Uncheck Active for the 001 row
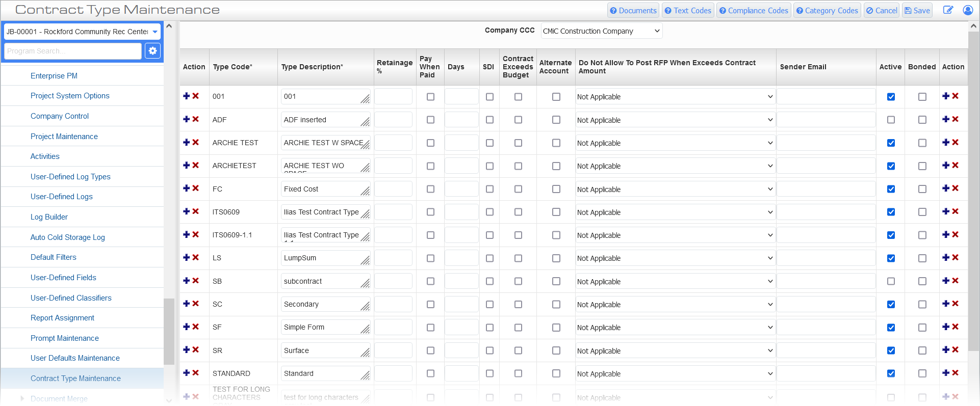This screenshot has width=980, height=406. point(891,97)
